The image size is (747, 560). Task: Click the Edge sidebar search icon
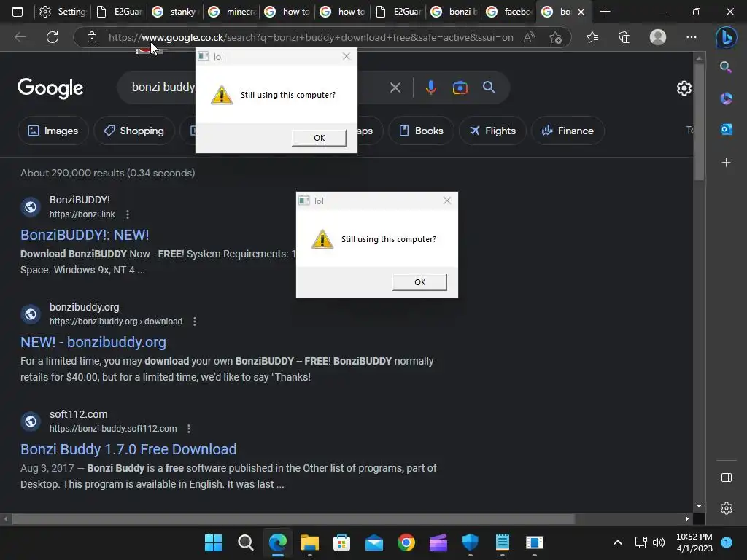pyautogui.click(x=726, y=67)
